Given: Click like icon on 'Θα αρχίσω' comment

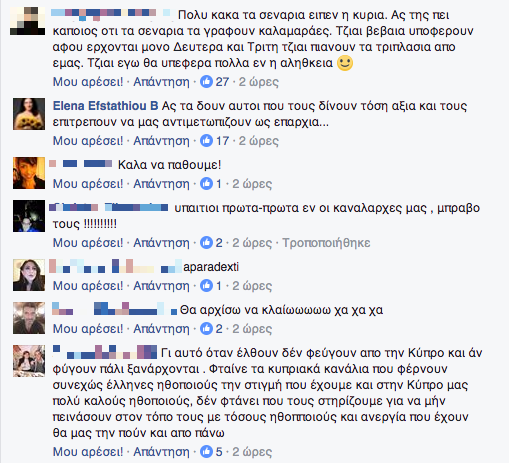Looking at the screenshot, I should [206, 329].
